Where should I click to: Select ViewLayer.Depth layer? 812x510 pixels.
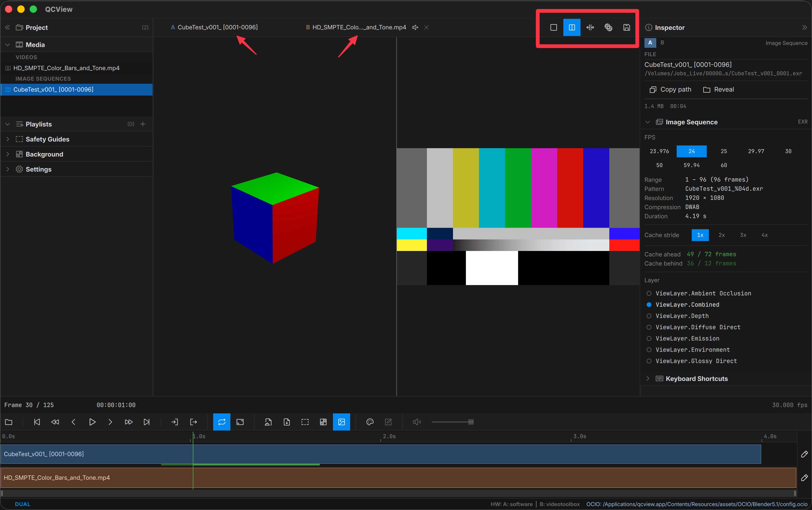coord(677,316)
